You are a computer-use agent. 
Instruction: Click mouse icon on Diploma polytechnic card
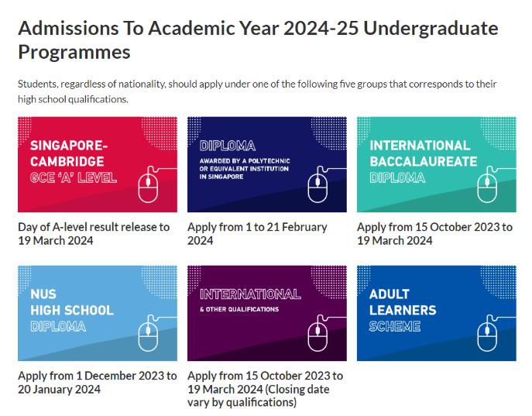318,187
